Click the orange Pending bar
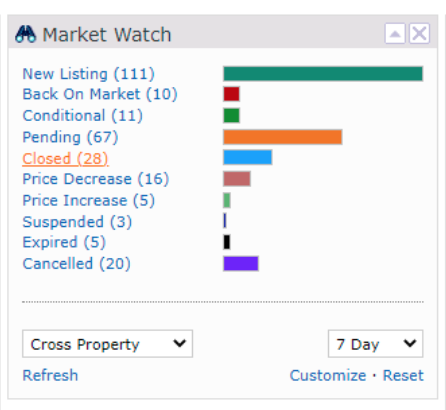 click(283, 137)
